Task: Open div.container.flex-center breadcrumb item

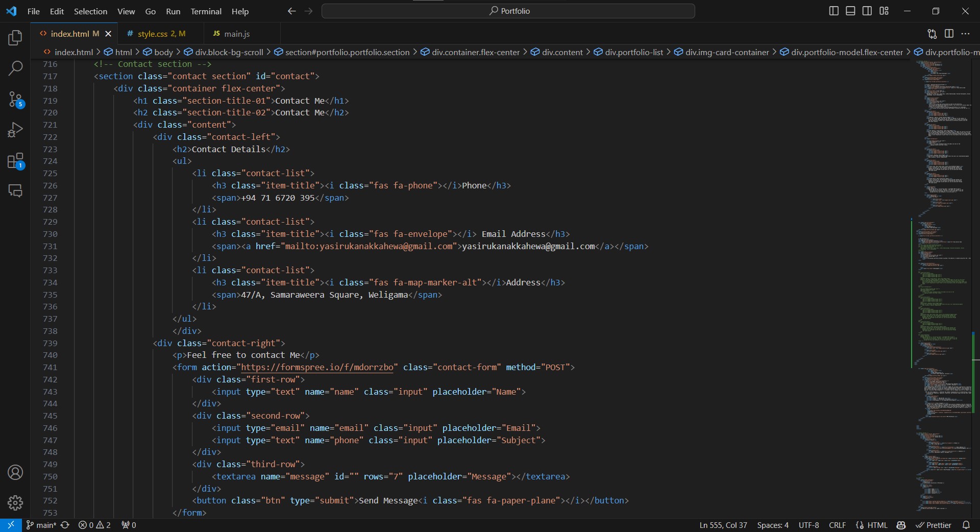Action: tap(470, 52)
